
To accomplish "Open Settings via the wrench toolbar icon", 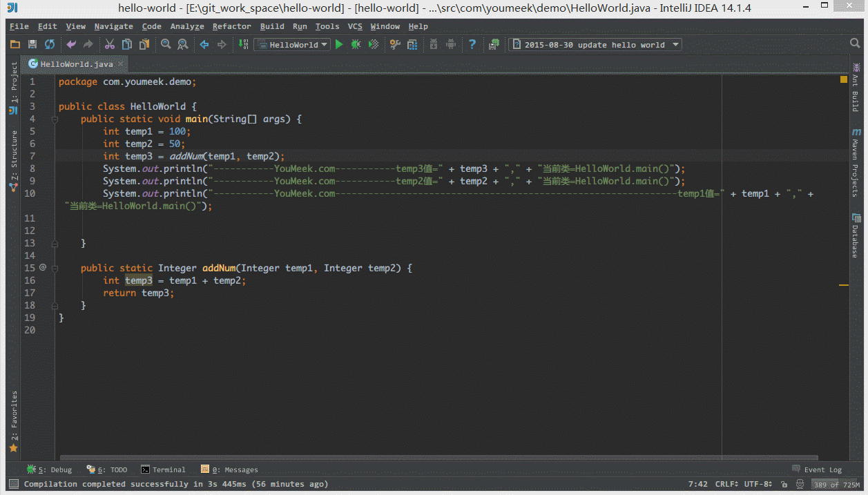I will [x=394, y=43].
